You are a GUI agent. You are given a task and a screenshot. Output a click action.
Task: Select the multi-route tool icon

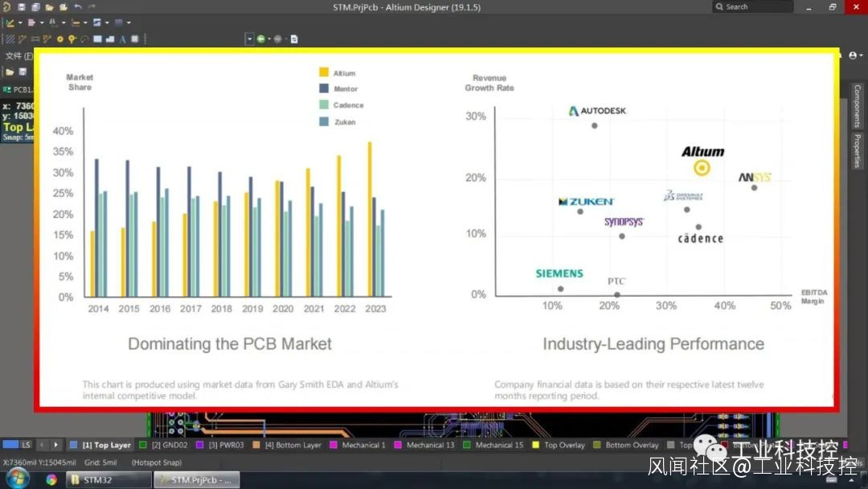(x=47, y=39)
